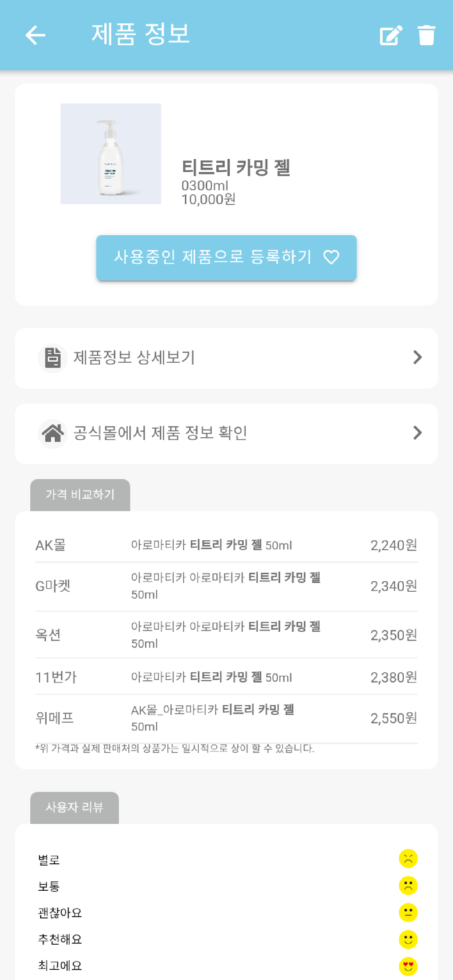The image size is (453, 980).
Task: Click the document icon beside 제품정보 상세보기
Action: click(x=53, y=358)
